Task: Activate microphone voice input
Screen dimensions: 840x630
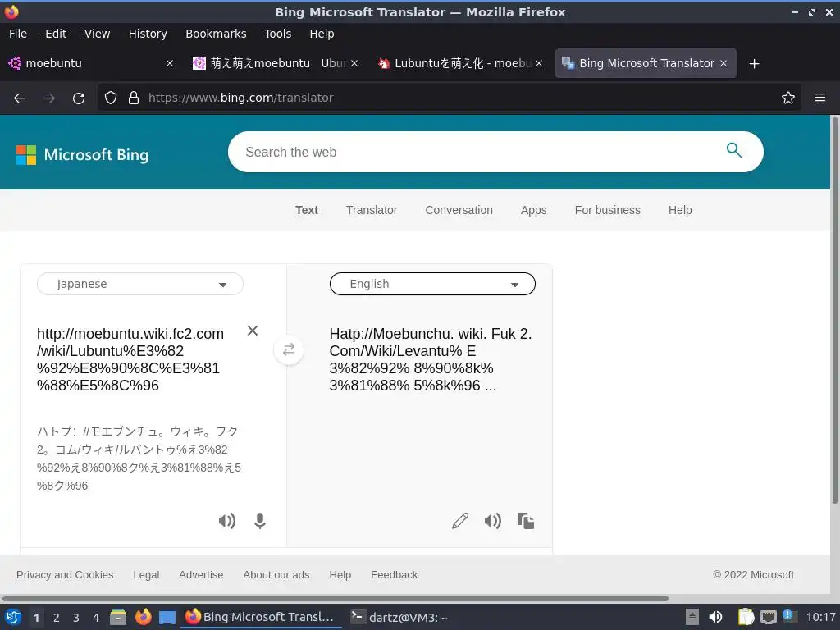Action: pyautogui.click(x=260, y=521)
